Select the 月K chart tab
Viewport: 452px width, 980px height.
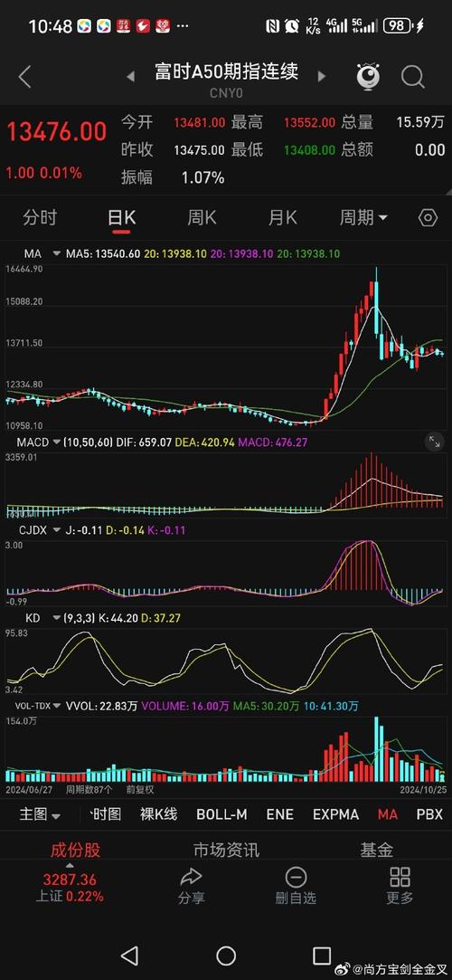point(282,217)
